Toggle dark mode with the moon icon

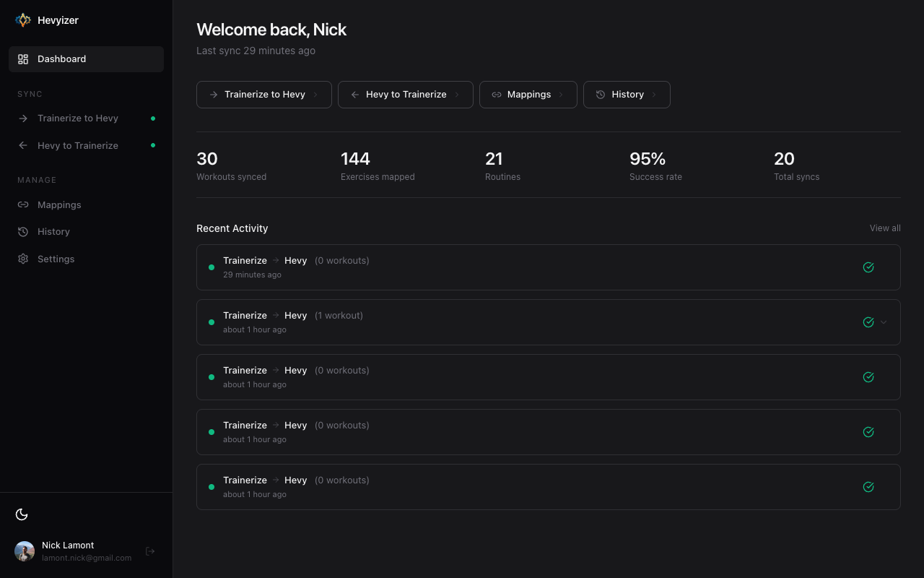[22, 514]
